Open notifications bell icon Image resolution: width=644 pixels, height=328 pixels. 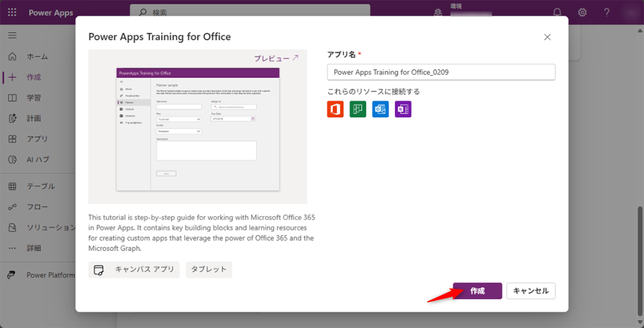point(557,13)
